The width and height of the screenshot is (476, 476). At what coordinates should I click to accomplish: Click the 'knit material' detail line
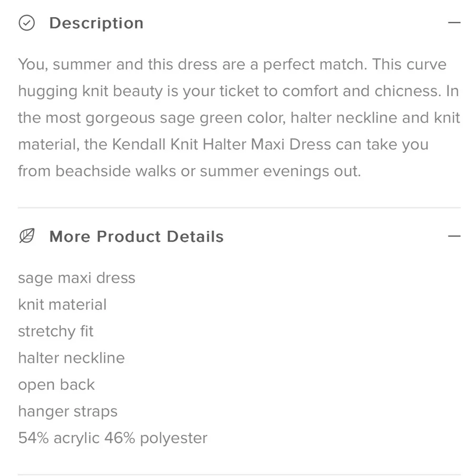(x=62, y=305)
